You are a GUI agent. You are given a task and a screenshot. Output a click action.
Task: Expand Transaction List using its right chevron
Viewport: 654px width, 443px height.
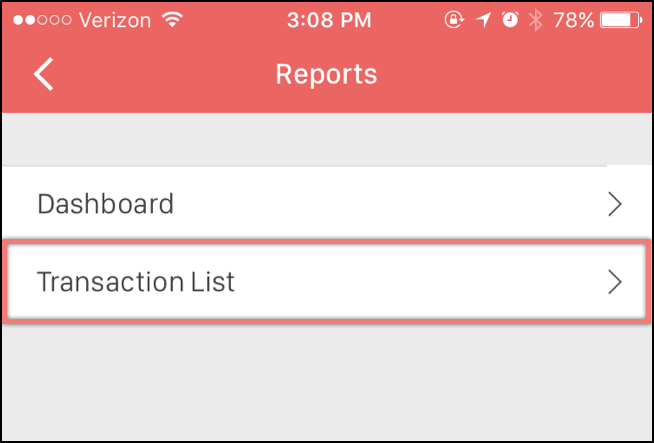point(615,282)
